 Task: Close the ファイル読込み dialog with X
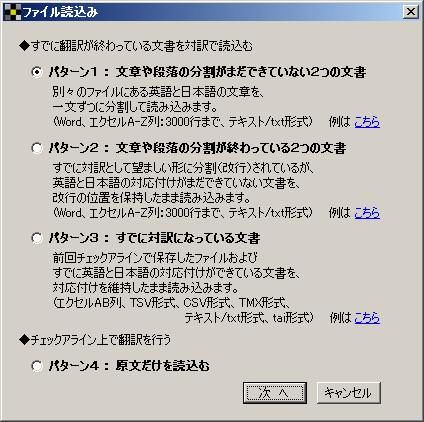[411, 12]
